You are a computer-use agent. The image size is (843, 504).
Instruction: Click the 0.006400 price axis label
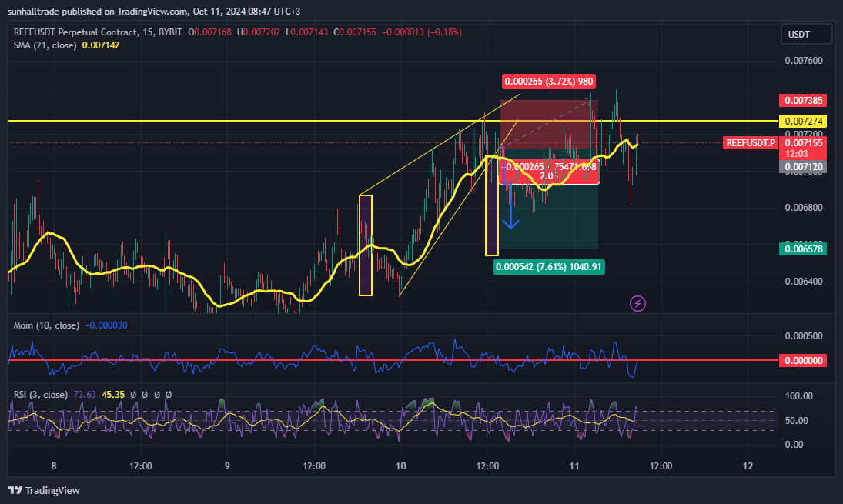click(803, 282)
